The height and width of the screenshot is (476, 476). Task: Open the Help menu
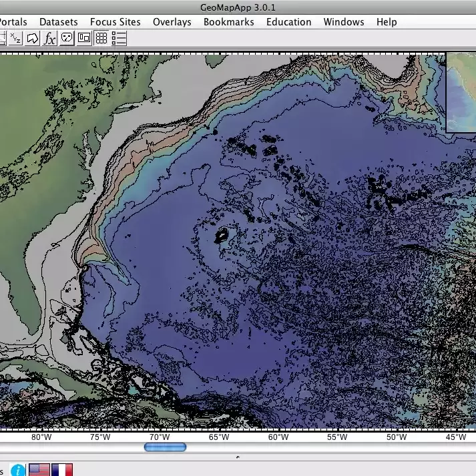387,22
